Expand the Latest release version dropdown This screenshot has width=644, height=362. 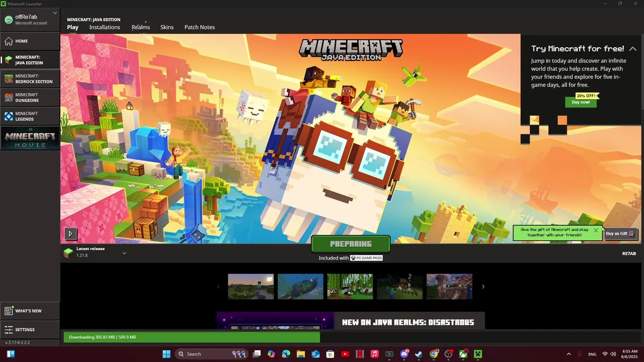[x=124, y=253]
